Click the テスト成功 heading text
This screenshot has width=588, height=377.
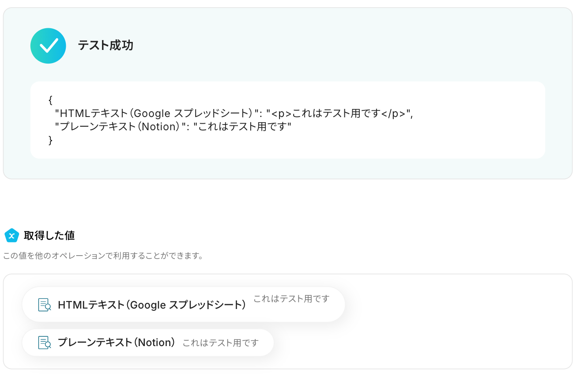[106, 45]
